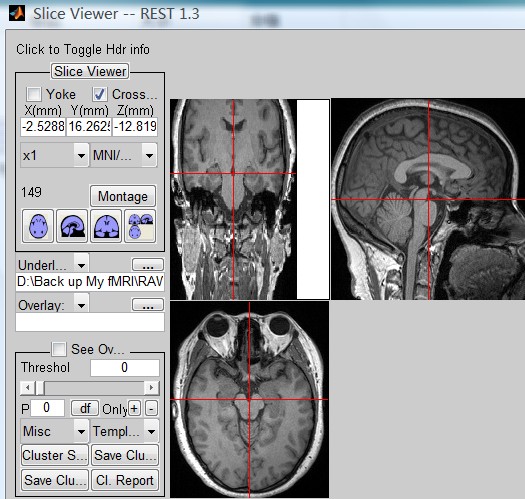Toggle the Crosshair checkbox
The height and width of the screenshot is (499, 525).
tap(100, 94)
